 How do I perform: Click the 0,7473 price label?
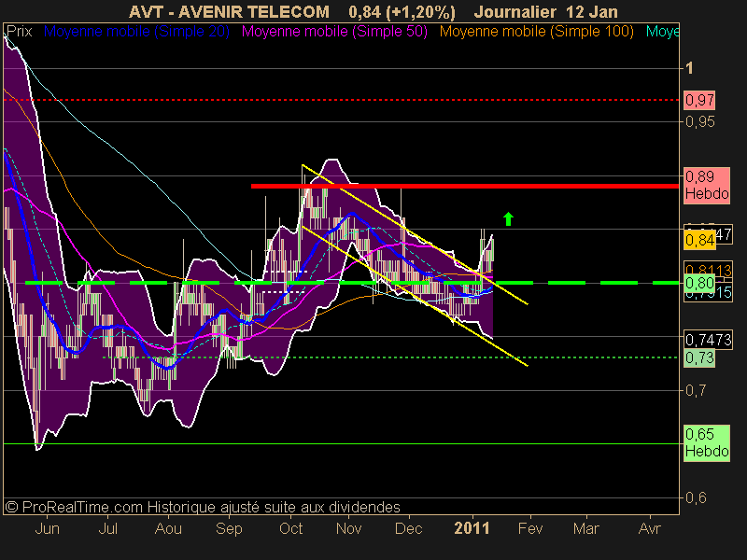(x=708, y=340)
